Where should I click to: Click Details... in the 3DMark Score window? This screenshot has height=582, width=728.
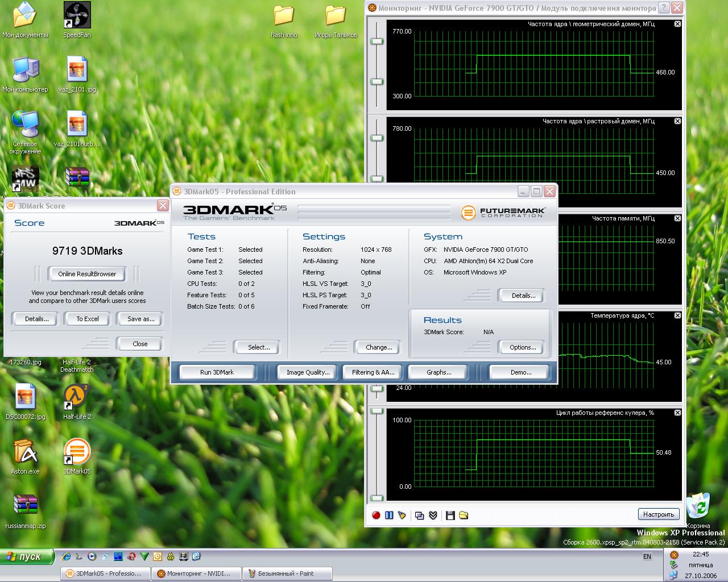37,319
